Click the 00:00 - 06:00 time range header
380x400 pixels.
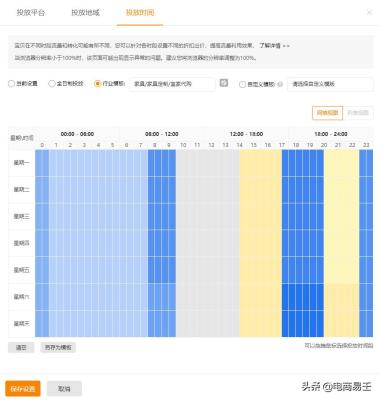pos(77,134)
